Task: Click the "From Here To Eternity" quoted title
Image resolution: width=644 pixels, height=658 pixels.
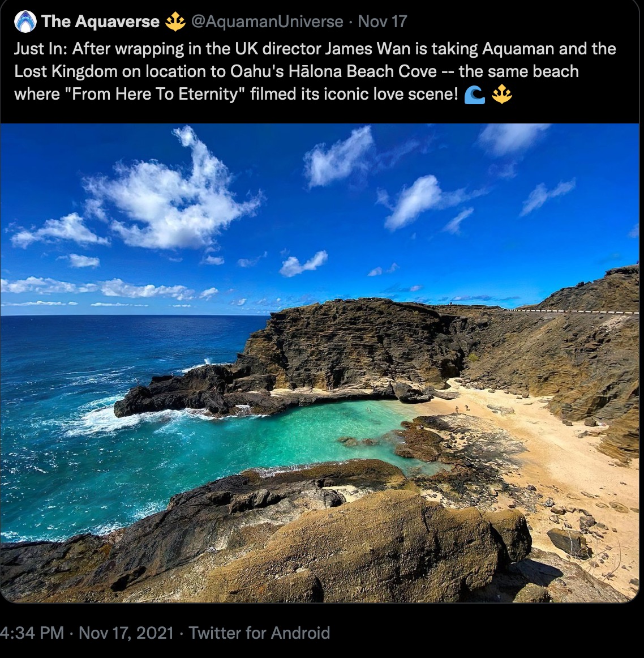Action: (x=155, y=94)
